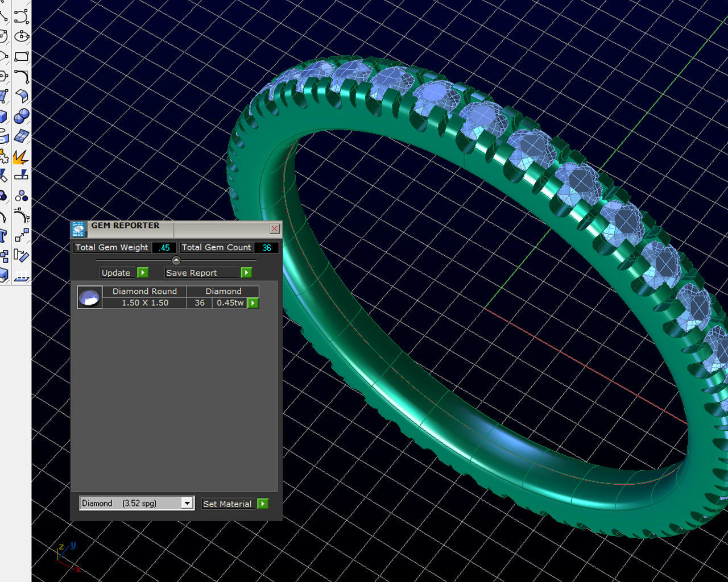Click the orange Explode tool
The height and width of the screenshot is (582, 728).
[22, 156]
